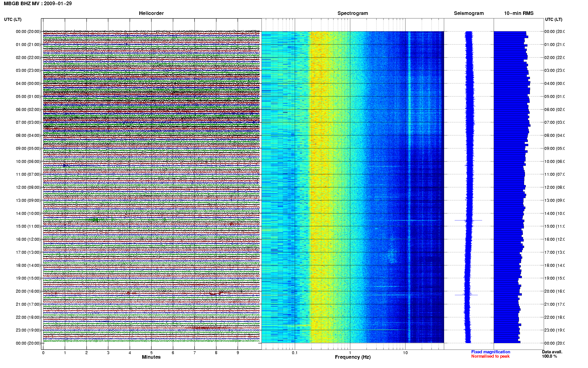Click the "10-min RMS" panel heading
Viewport: 588px width, 368px height.
point(519,13)
